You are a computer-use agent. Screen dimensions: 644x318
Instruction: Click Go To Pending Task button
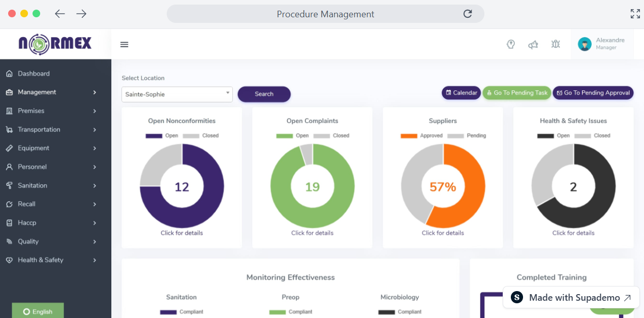(516, 93)
